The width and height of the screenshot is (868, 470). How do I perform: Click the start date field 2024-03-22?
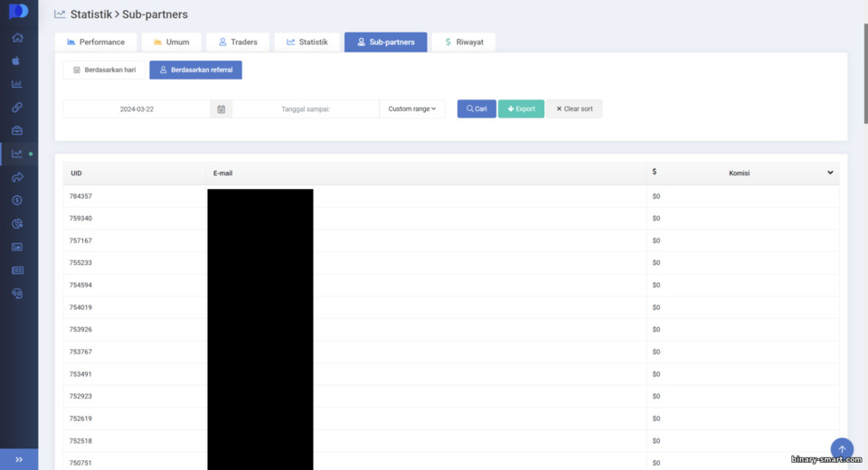click(137, 109)
